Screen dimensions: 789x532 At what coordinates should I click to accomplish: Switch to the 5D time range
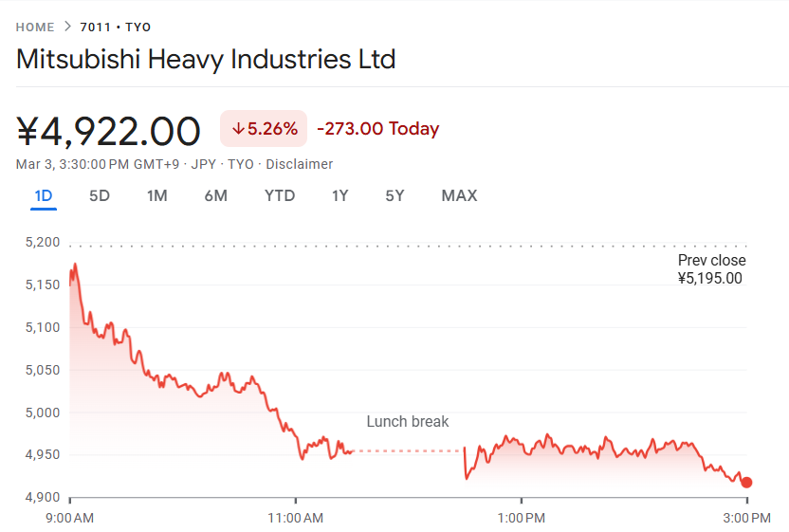(100, 196)
